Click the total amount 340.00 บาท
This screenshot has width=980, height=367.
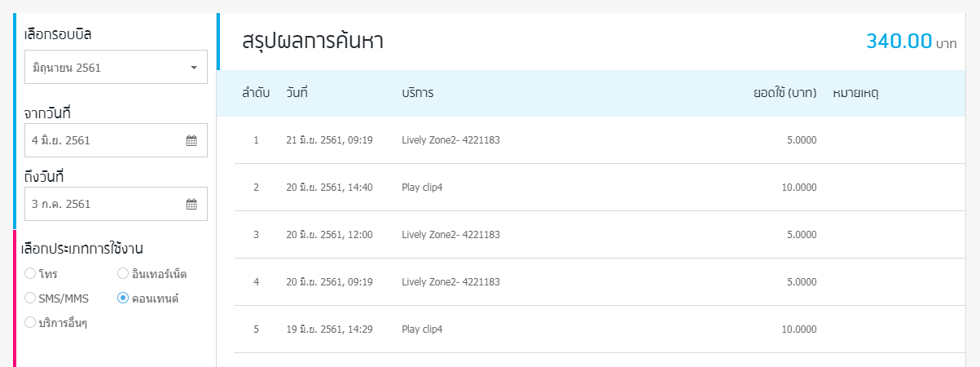point(911,42)
